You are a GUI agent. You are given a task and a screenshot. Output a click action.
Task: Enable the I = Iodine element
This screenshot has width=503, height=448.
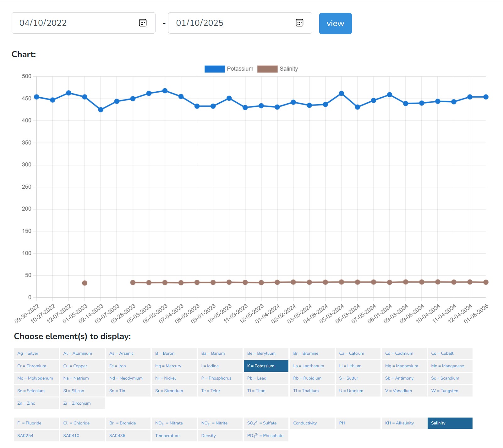click(x=220, y=366)
